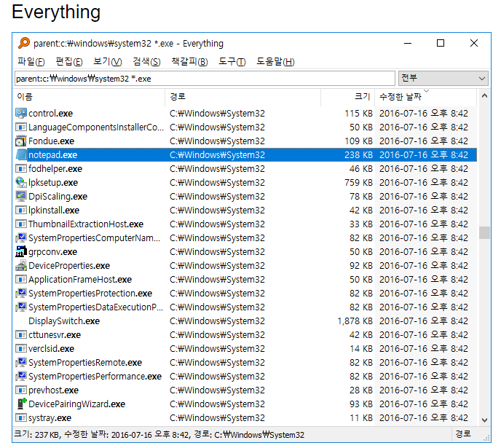This screenshot has height=448, width=501.
Task: Select the prevhost.exe file name
Action: tap(53, 390)
